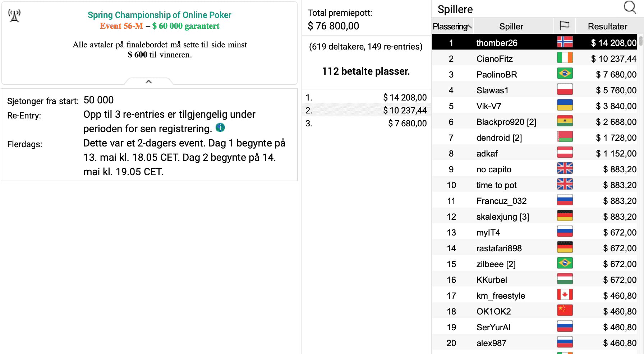Click UK flag next to time to pot

tap(565, 184)
